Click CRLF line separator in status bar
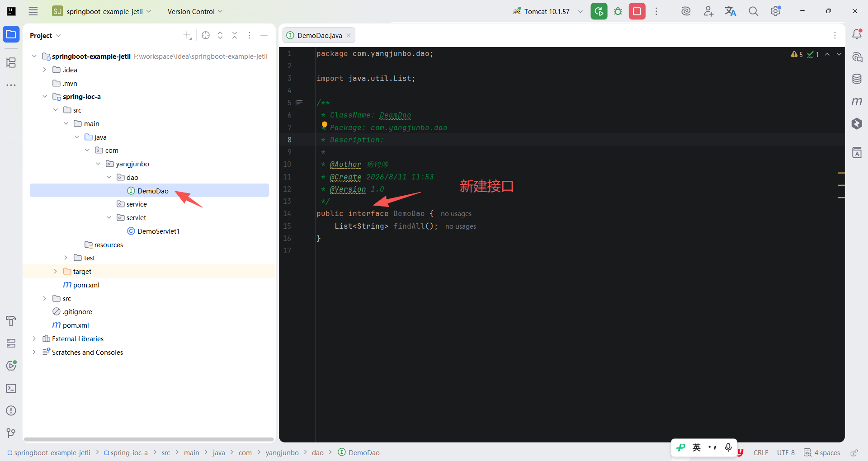 tap(761, 453)
